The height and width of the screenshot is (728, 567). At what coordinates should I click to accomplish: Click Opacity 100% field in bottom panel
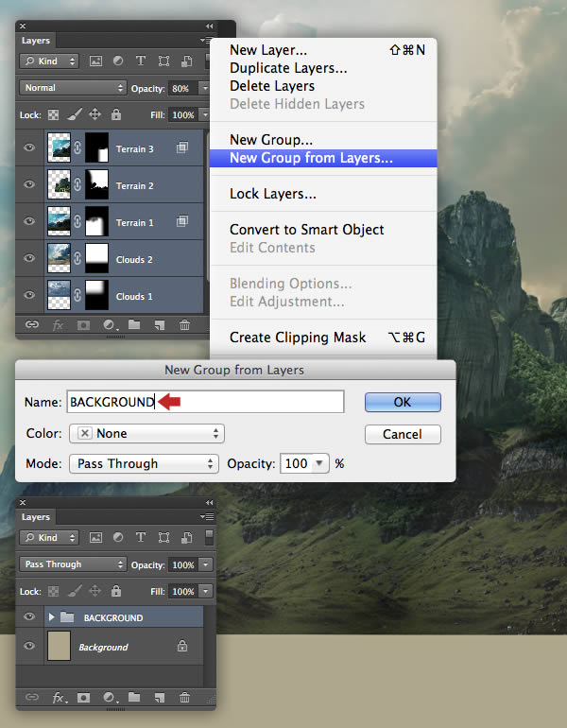point(183,564)
